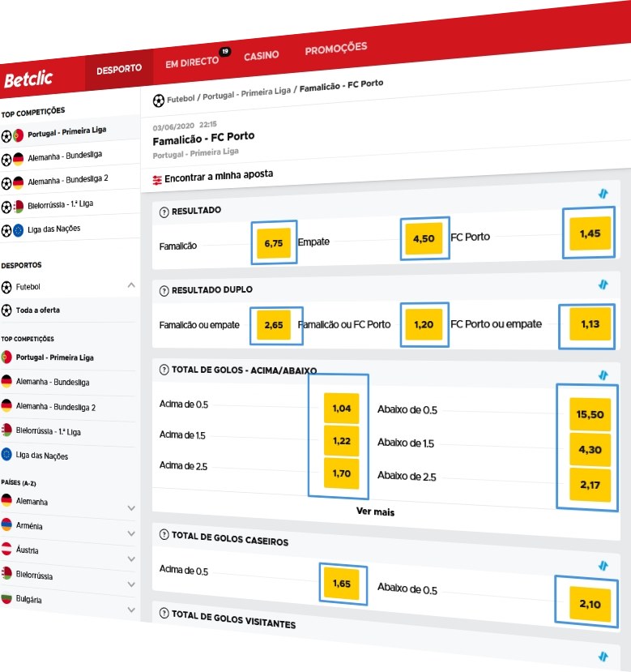This screenshot has width=631, height=672.
Task: Collapse the Resultado market with its blue icon
Action: [603, 194]
